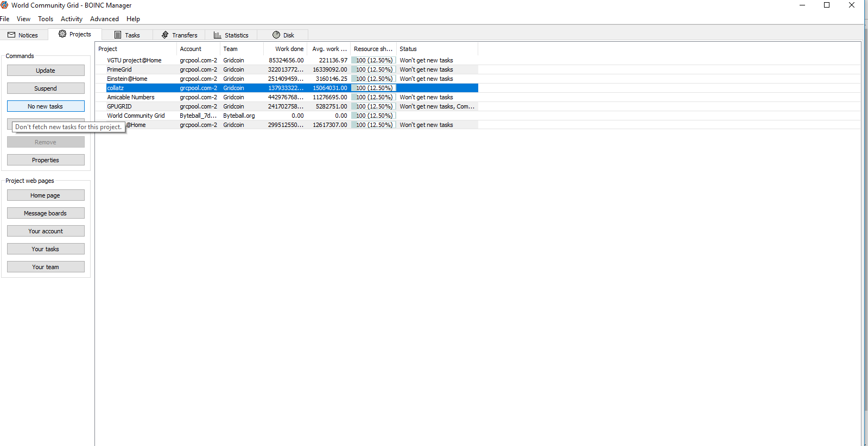Suspend the selected project

[46, 88]
